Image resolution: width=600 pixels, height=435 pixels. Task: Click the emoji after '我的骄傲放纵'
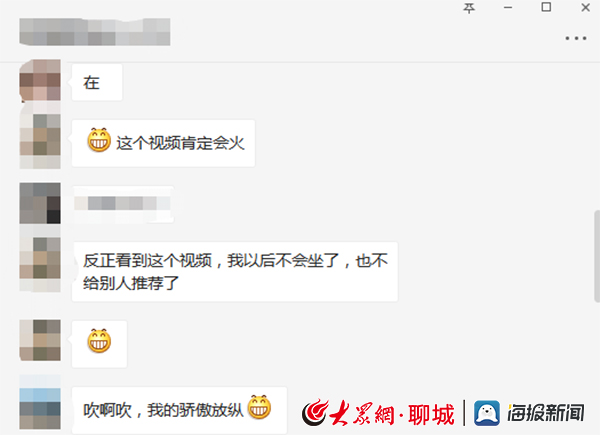pyautogui.click(x=259, y=407)
